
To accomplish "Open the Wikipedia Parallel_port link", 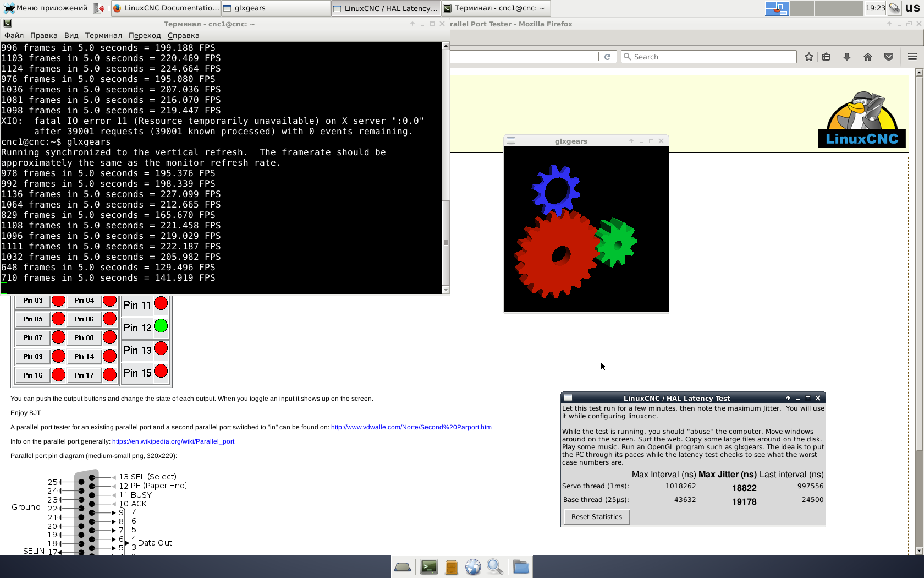I will 173,441.
